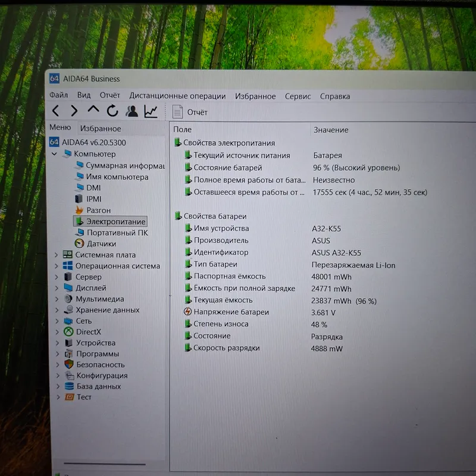This screenshot has height=476, width=476.
Task: Select the Напряжение батареи row
Action: pyautogui.click(x=260, y=312)
